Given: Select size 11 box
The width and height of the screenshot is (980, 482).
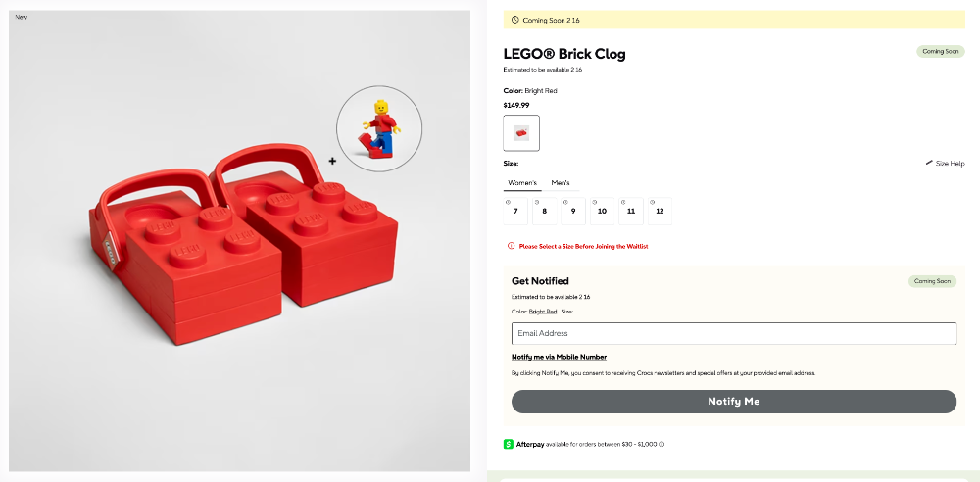Looking at the screenshot, I should 631,211.
